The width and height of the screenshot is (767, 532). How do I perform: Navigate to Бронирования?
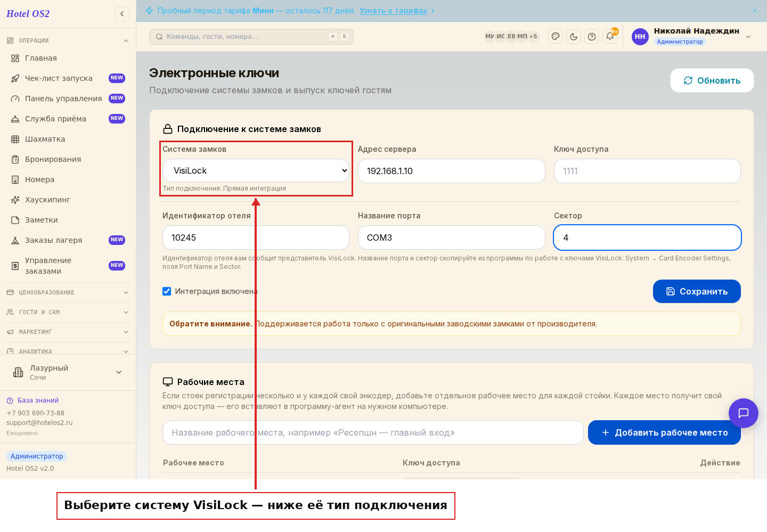(x=68, y=159)
